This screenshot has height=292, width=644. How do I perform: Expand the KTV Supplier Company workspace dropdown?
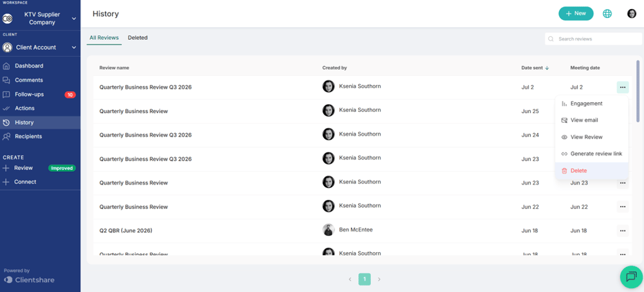[x=74, y=19]
